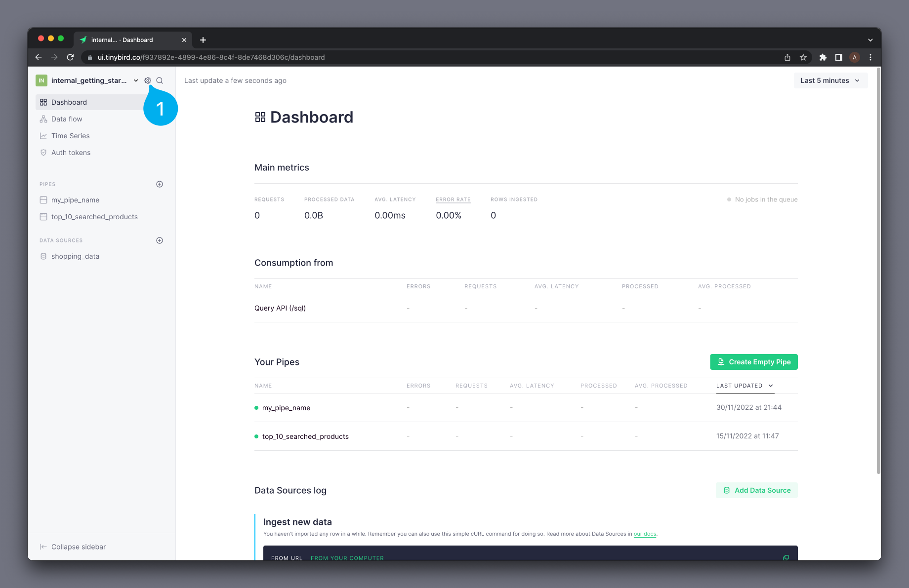Open my_pipe_name row in Your Pipes table

pos(526,408)
